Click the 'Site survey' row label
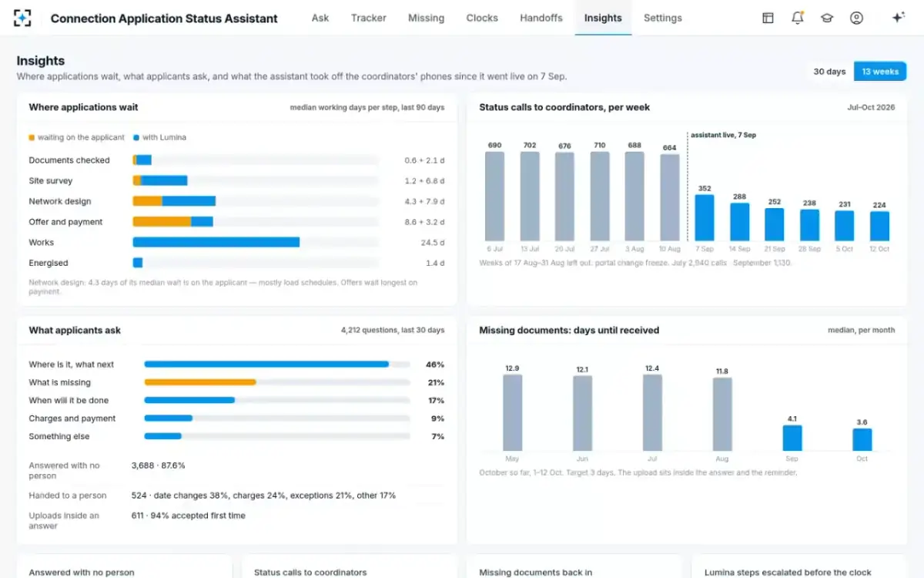924x578 pixels. coord(51,181)
